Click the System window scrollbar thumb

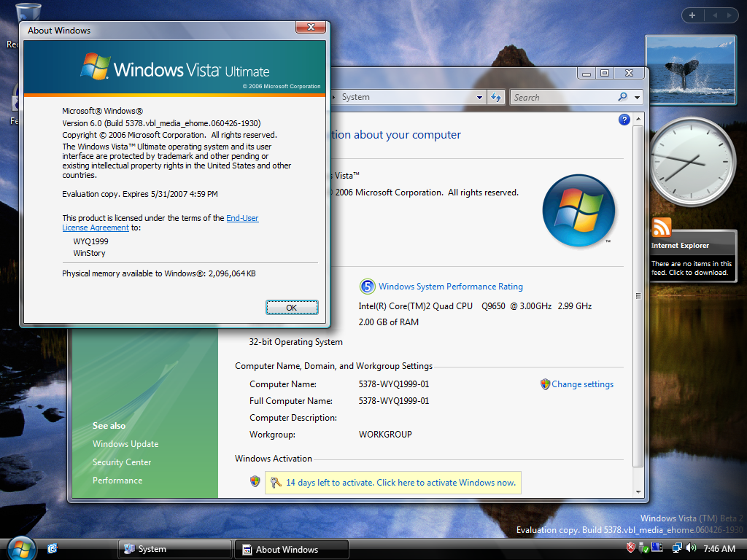(x=638, y=296)
